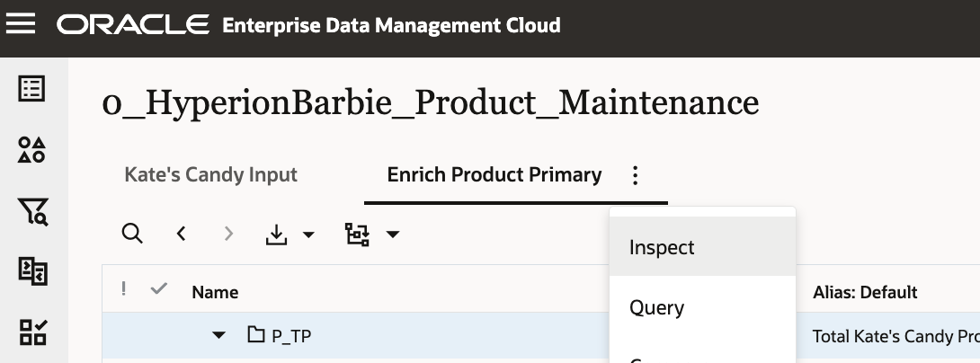The width and height of the screenshot is (980, 363).
Task: Click the search magnifier icon
Action: [x=132, y=235]
